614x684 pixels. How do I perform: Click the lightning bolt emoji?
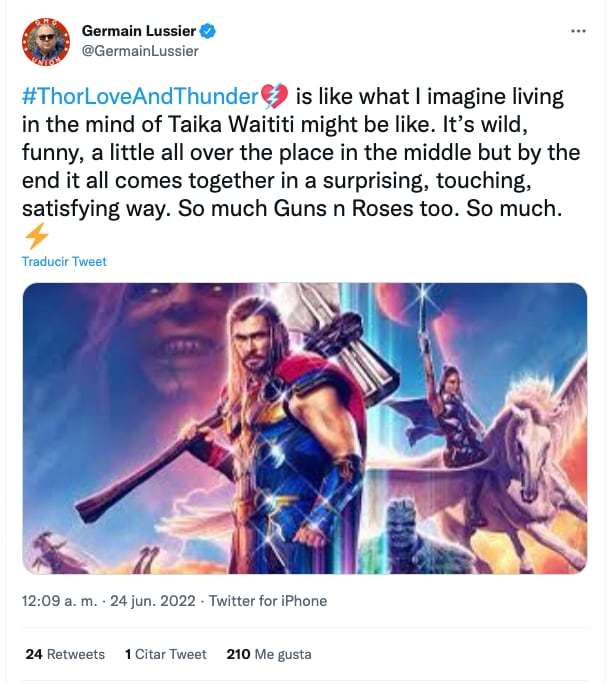point(35,236)
